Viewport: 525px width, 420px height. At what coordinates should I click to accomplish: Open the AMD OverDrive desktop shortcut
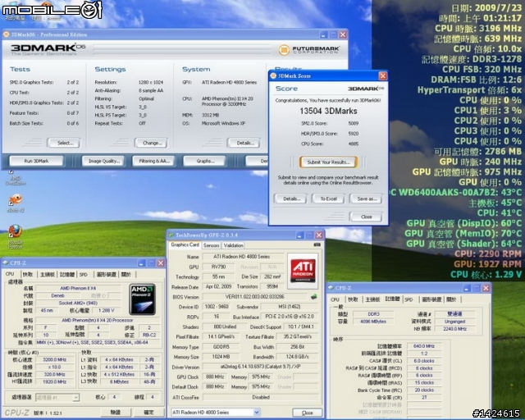pyautogui.click(x=15, y=178)
